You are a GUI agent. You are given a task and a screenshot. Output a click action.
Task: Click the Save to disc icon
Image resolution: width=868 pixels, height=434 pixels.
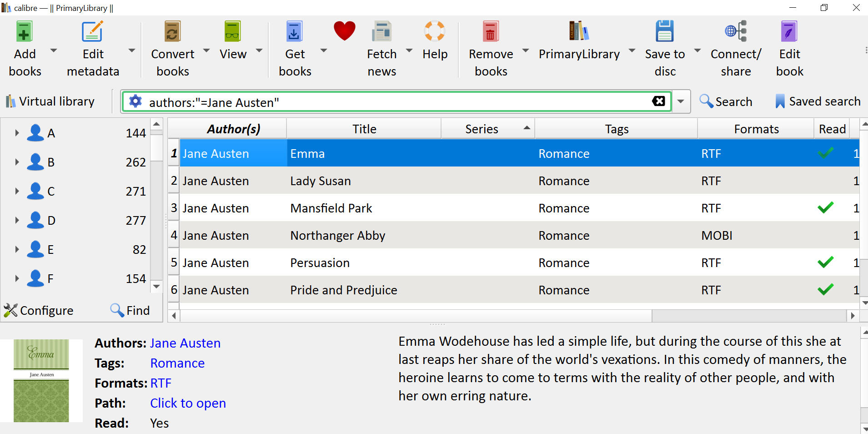point(664,32)
